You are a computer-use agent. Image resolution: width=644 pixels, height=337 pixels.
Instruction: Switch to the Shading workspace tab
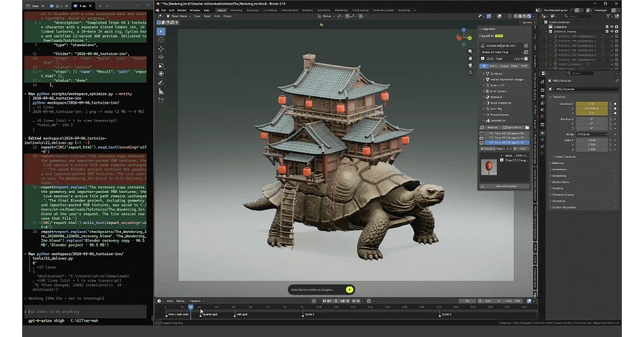pyautogui.click(x=307, y=10)
